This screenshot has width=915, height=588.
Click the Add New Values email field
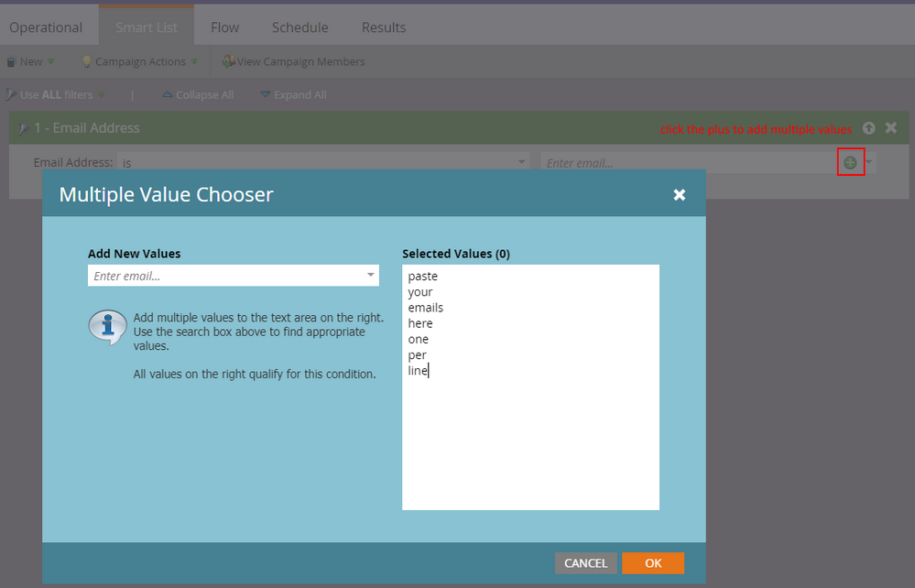224,275
